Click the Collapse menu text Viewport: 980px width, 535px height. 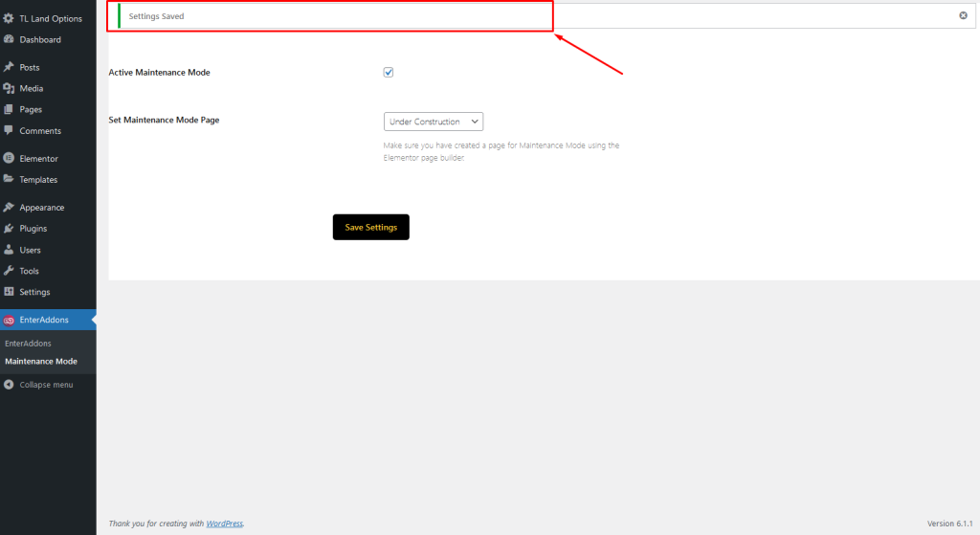(46, 385)
